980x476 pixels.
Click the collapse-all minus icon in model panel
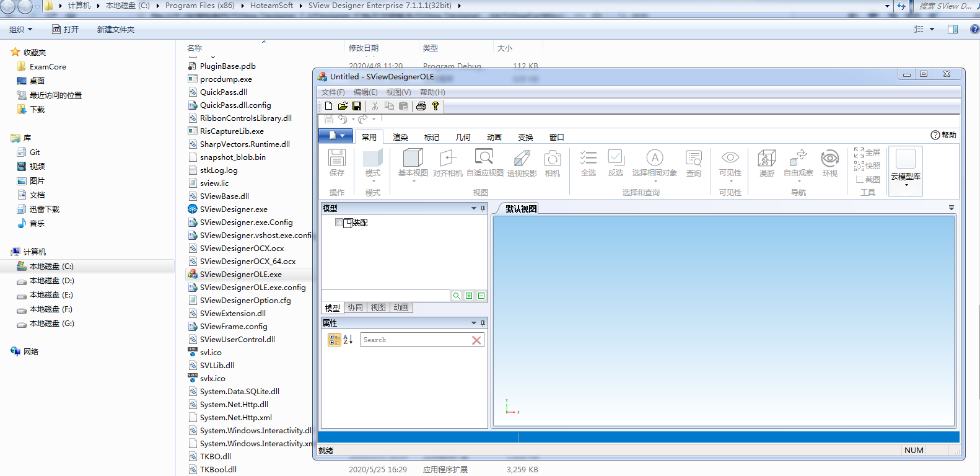[x=481, y=296]
